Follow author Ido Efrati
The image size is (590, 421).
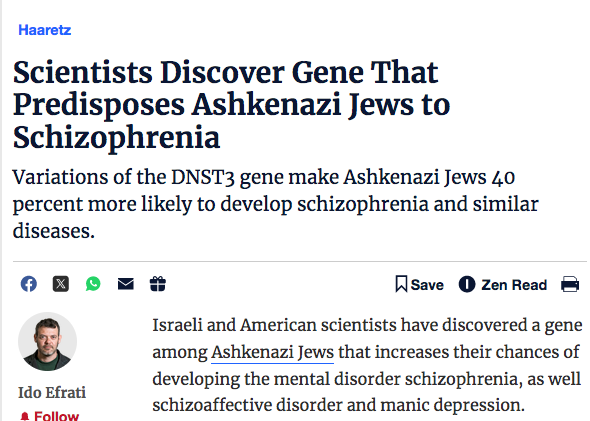click(x=49, y=416)
